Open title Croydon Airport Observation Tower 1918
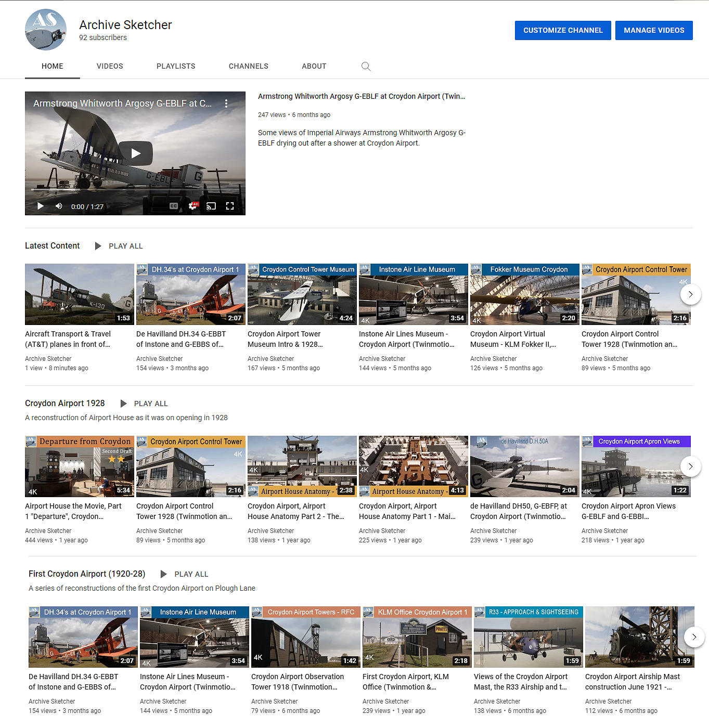The width and height of the screenshot is (709, 728). pyautogui.click(x=298, y=682)
